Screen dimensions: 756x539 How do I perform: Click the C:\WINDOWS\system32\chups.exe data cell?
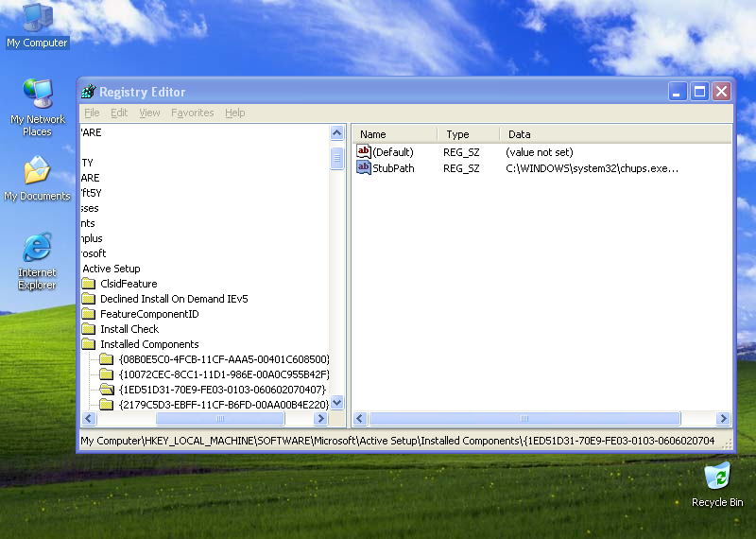tap(593, 168)
